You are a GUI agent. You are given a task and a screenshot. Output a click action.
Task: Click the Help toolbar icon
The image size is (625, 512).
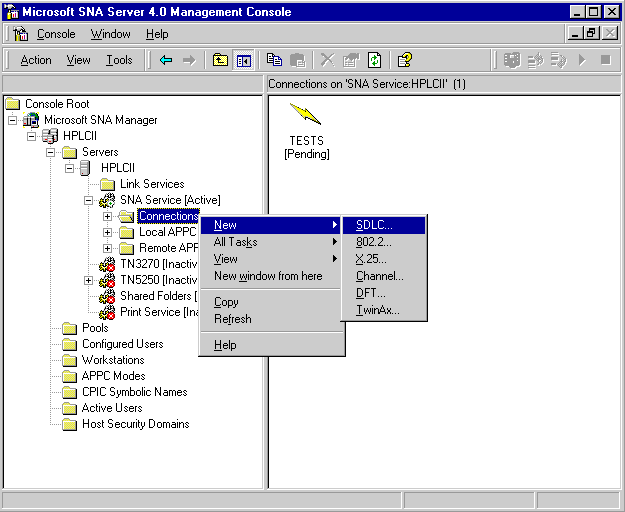(x=404, y=60)
